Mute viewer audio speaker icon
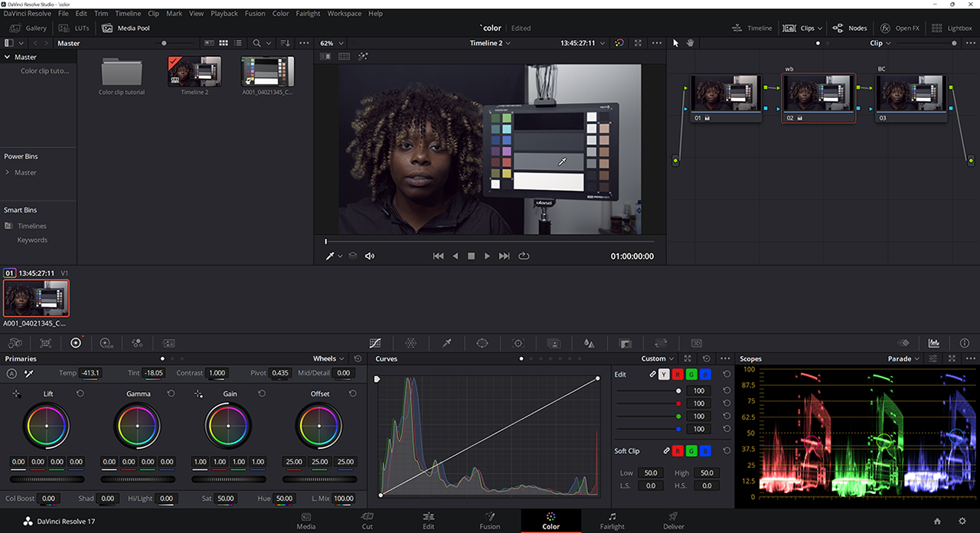 pos(370,256)
